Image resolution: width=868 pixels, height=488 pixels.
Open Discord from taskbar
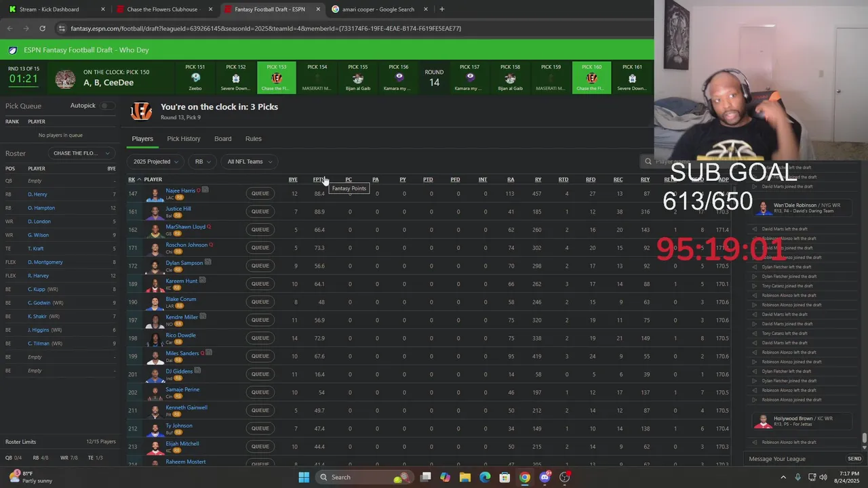[x=545, y=477]
